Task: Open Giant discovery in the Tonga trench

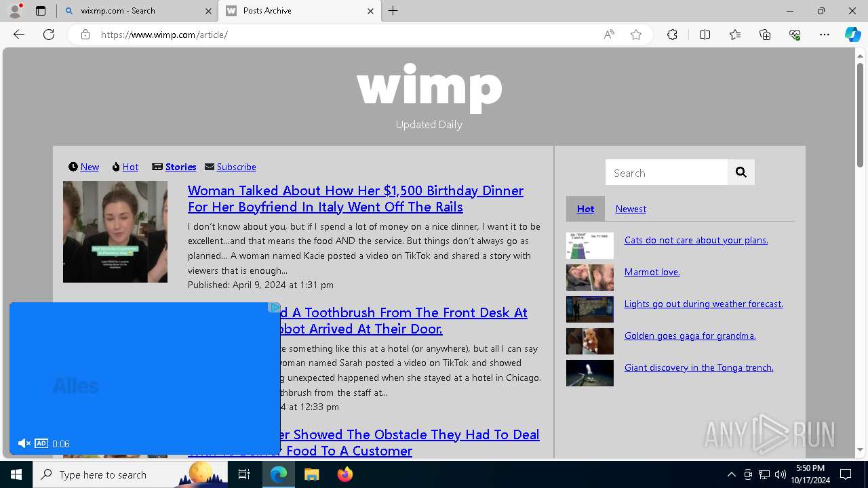Action: tap(698, 367)
